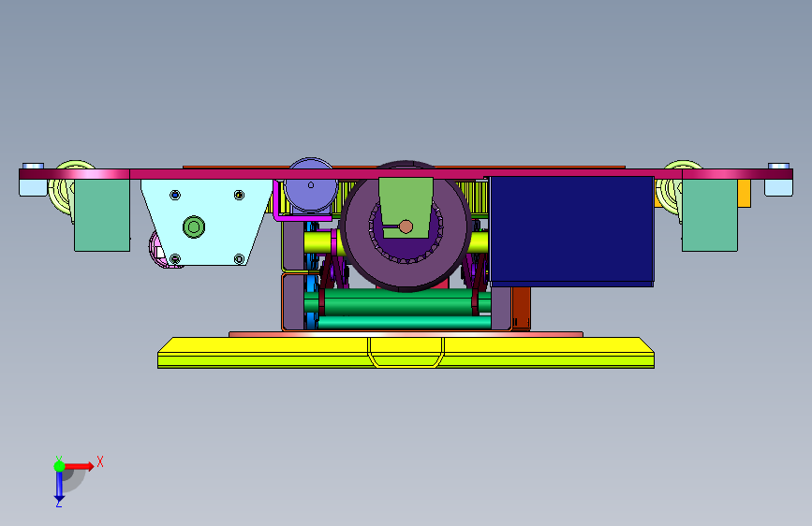Select the lower-right screw on the cyan bracket
The width and height of the screenshot is (812, 526).
click(x=239, y=258)
